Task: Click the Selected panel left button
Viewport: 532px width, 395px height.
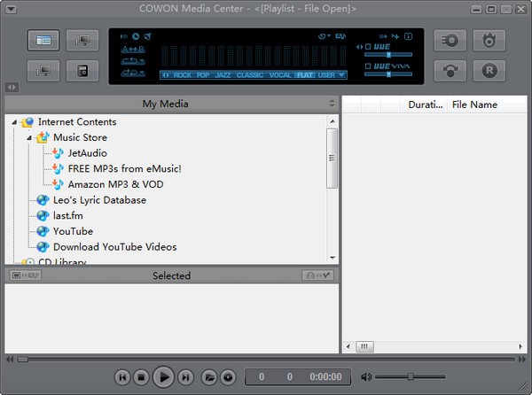Action: click(26, 275)
